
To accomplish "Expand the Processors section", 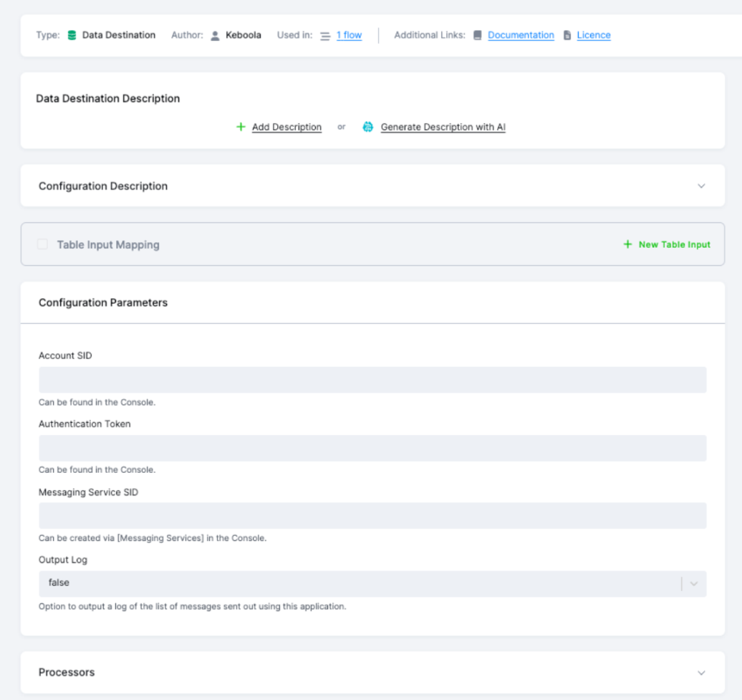I will (x=701, y=672).
